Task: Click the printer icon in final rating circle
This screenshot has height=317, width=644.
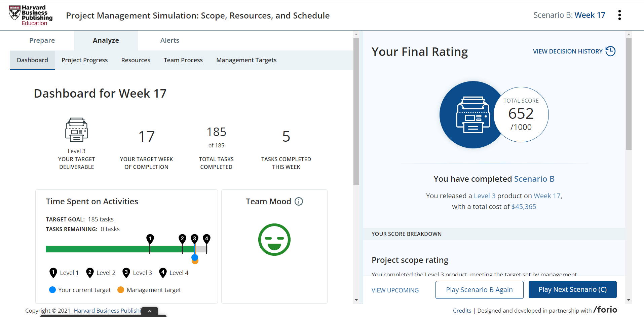Action: pos(473,115)
